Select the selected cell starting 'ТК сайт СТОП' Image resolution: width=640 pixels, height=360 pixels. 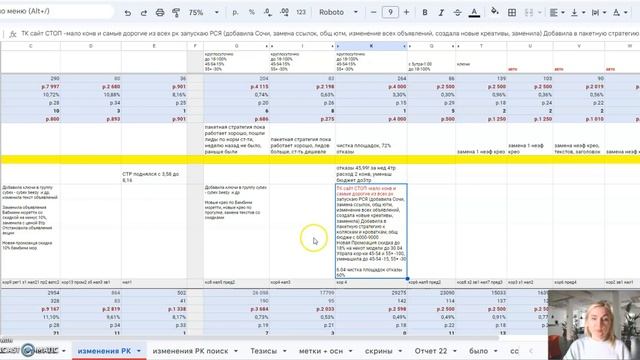pyautogui.click(x=371, y=231)
